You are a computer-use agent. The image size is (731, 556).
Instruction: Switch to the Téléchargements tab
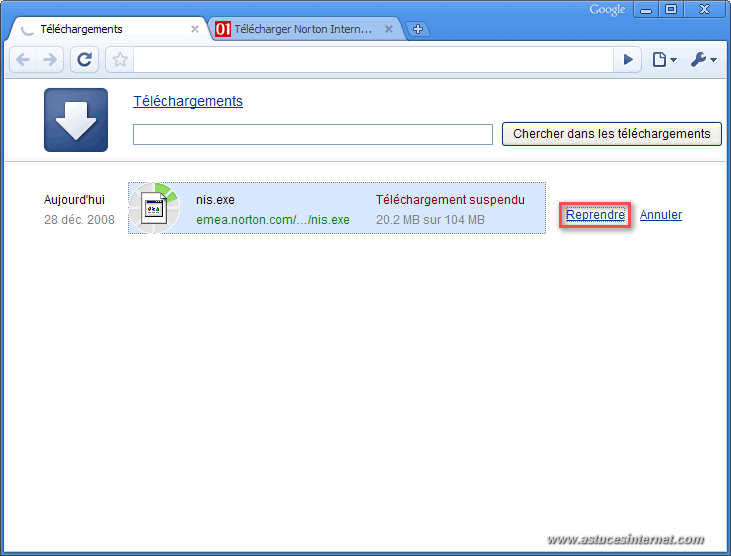[x=107, y=29]
